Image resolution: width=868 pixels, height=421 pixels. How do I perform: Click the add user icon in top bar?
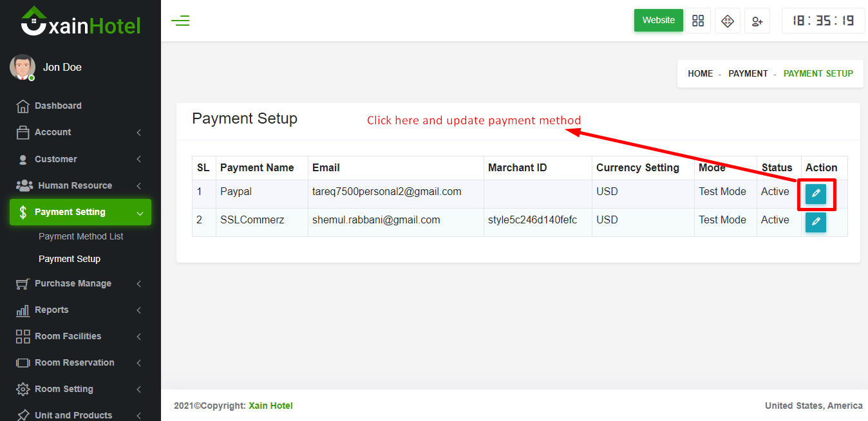click(x=757, y=21)
